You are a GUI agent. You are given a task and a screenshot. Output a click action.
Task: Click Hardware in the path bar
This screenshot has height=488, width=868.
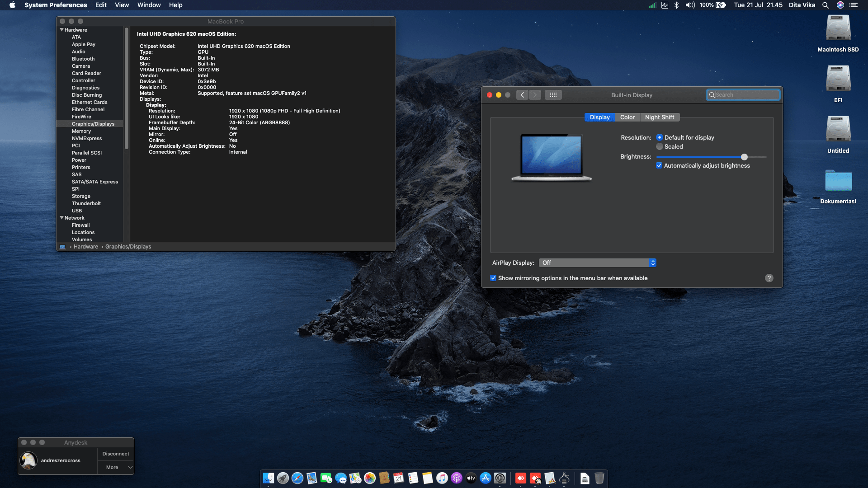(x=86, y=247)
